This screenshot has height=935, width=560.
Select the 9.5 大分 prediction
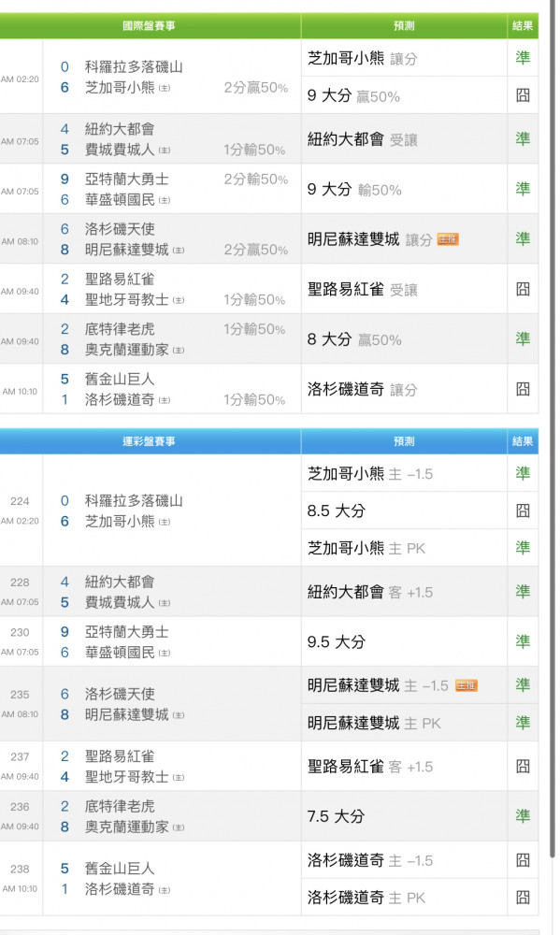(336, 642)
